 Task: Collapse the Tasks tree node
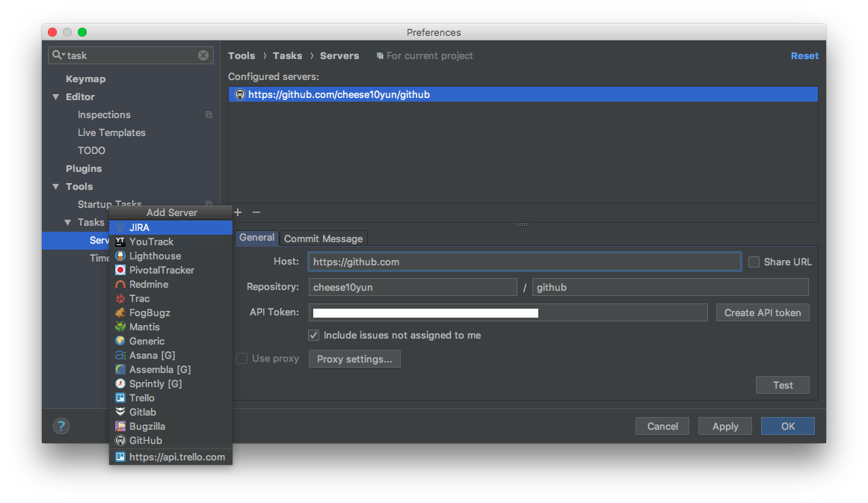coord(67,223)
